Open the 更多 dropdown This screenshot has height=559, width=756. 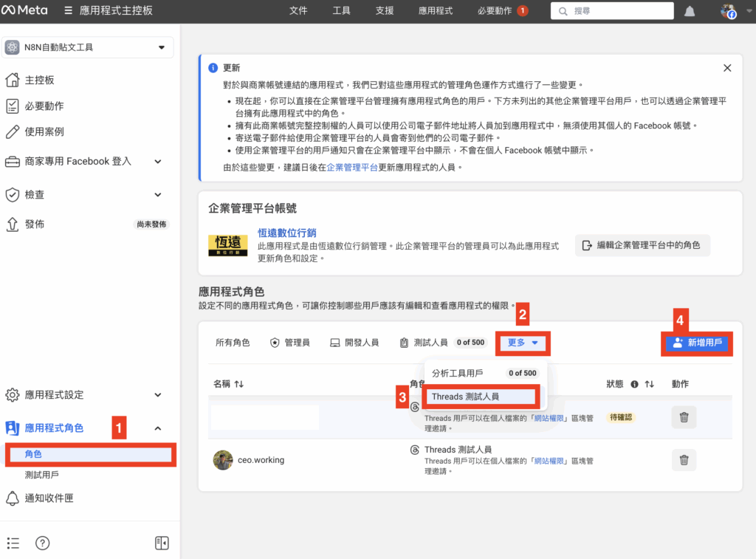pos(523,343)
